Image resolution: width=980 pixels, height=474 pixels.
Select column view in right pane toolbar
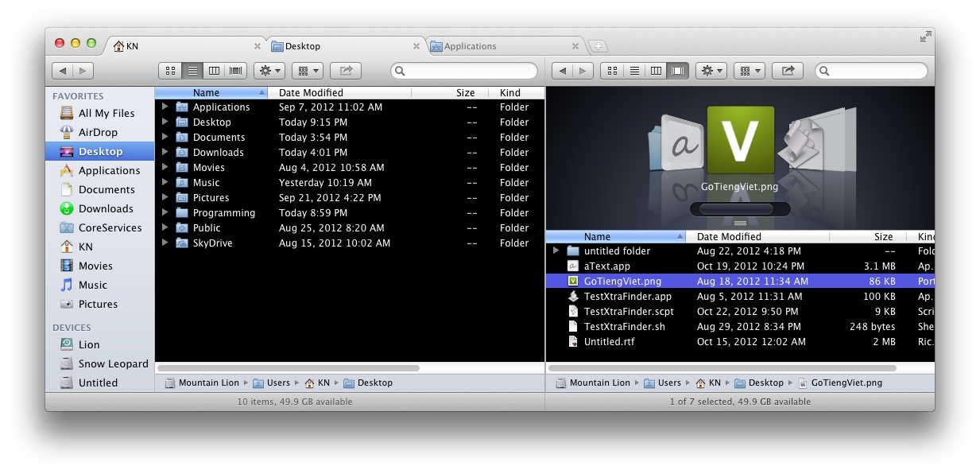click(656, 71)
